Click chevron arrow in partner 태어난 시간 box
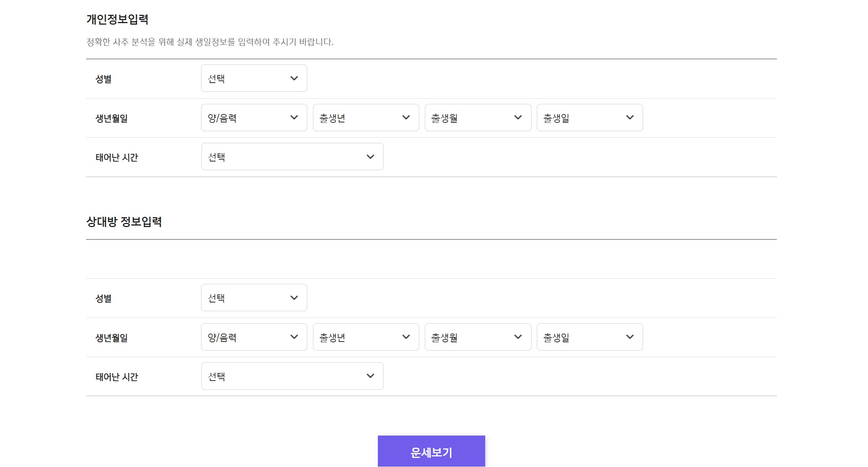The image size is (868, 467). click(370, 376)
